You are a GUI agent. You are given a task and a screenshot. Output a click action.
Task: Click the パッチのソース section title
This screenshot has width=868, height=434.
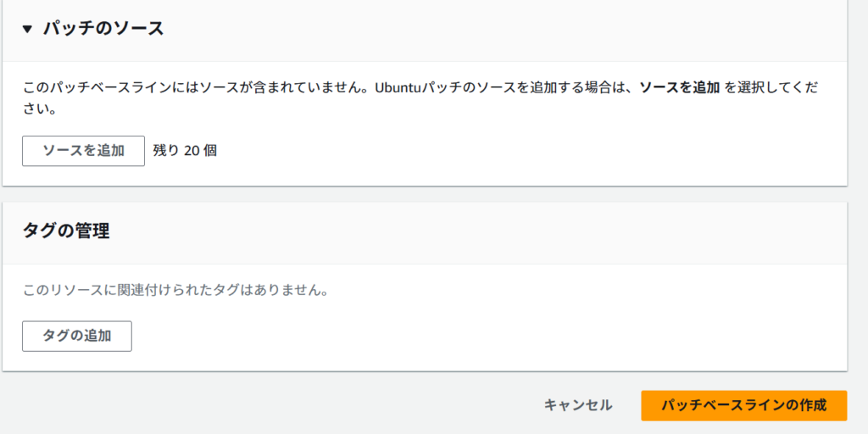click(103, 28)
